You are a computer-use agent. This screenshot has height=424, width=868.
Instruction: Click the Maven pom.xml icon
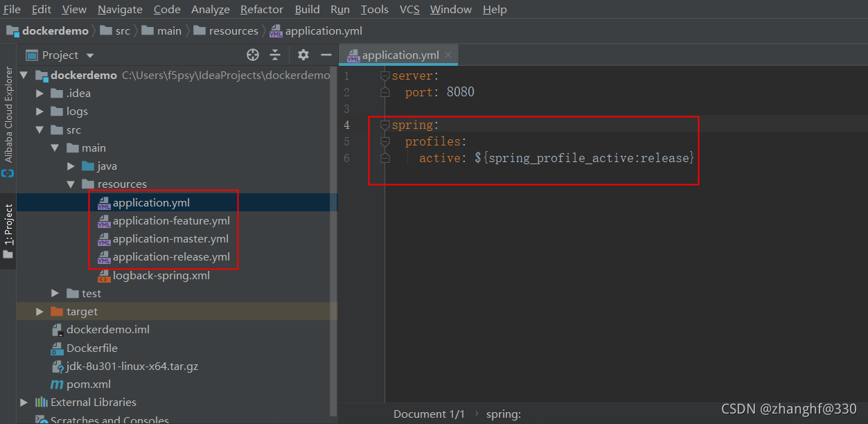point(57,384)
